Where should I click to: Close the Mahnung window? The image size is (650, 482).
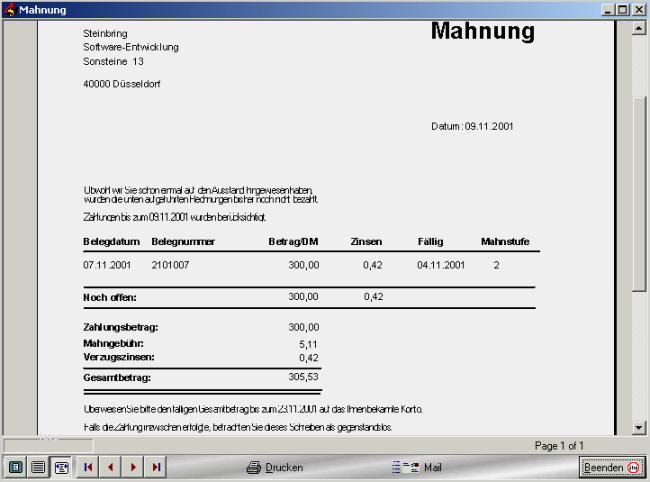(639, 10)
